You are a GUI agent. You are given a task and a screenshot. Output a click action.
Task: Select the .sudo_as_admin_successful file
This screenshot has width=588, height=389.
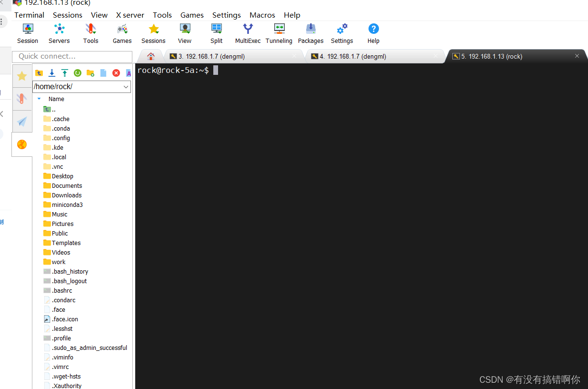85,348
